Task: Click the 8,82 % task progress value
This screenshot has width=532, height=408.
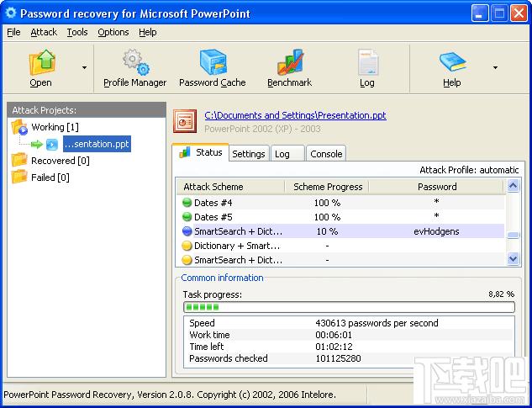Action: tap(501, 294)
